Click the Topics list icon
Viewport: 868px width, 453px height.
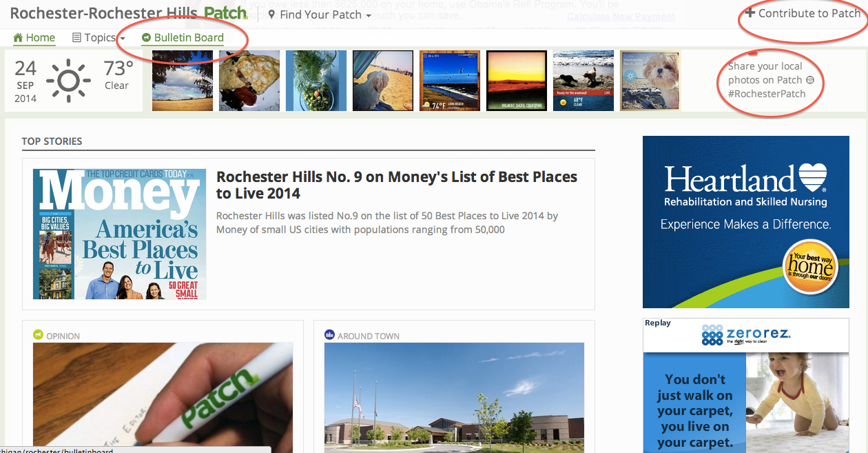[x=77, y=38]
